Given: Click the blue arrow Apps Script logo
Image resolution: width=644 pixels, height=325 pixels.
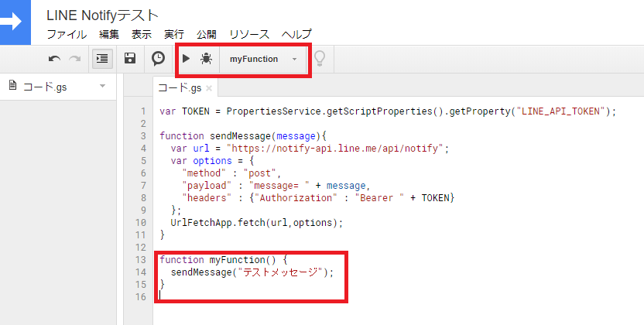Looking at the screenshot, I should [15, 22].
